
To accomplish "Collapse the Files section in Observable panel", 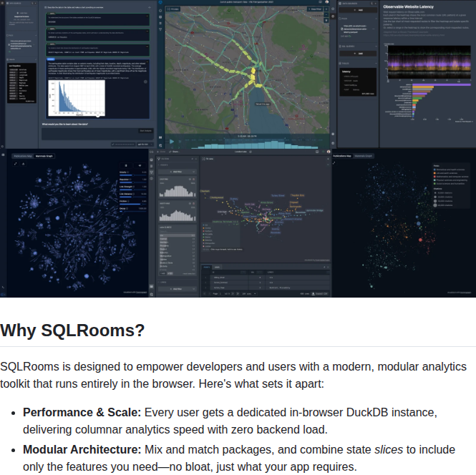I will [x=376, y=18].
